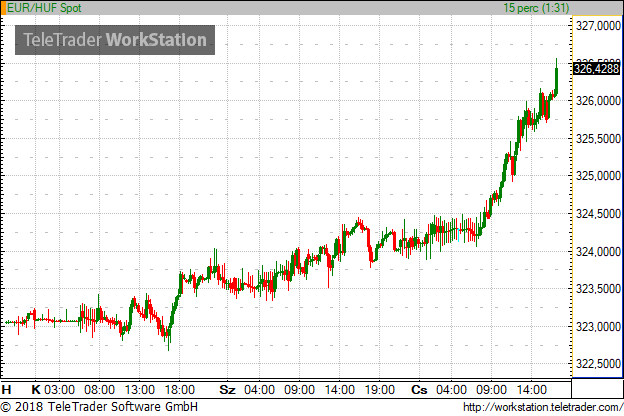The width and height of the screenshot is (624, 416).
Task: Click the K day marker on time axis
Action: pyautogui.click(x=36, y=389)
